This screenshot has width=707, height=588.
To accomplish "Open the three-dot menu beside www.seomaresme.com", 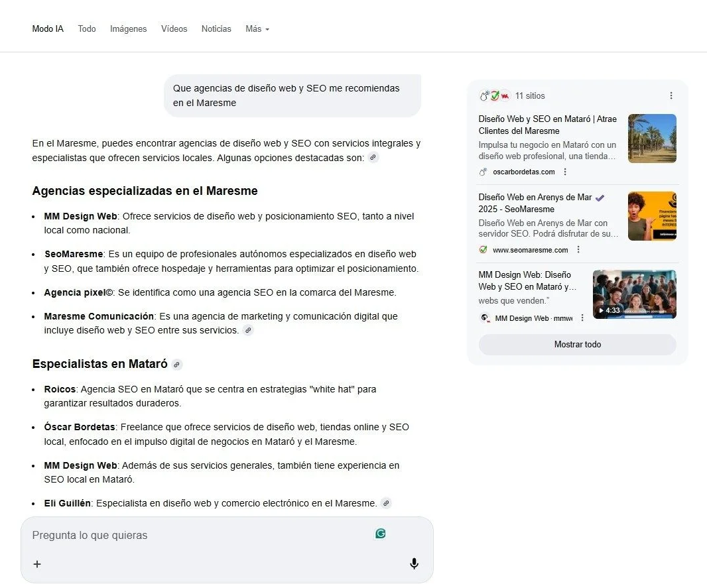I will pyautogui.click(x=578, y=250).
